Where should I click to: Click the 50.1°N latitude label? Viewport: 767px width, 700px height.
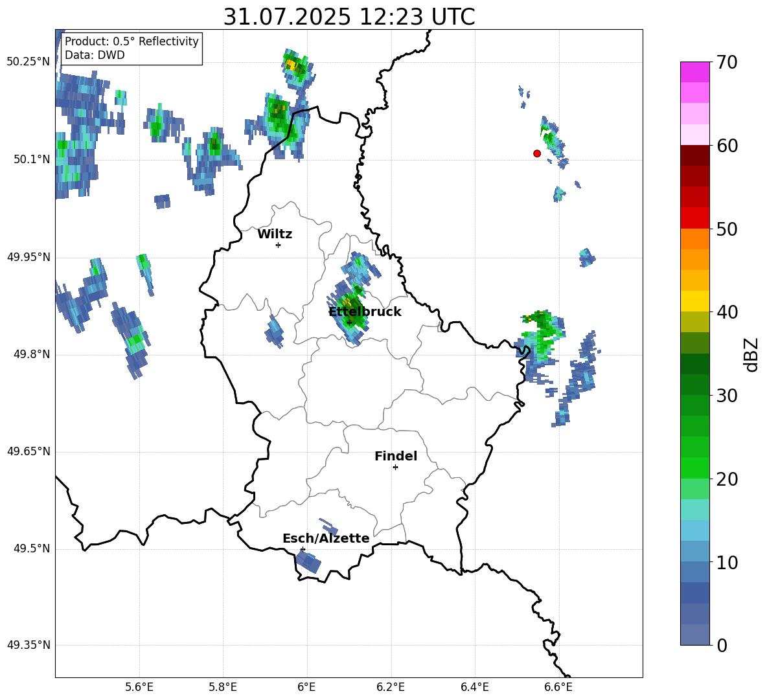32,159
